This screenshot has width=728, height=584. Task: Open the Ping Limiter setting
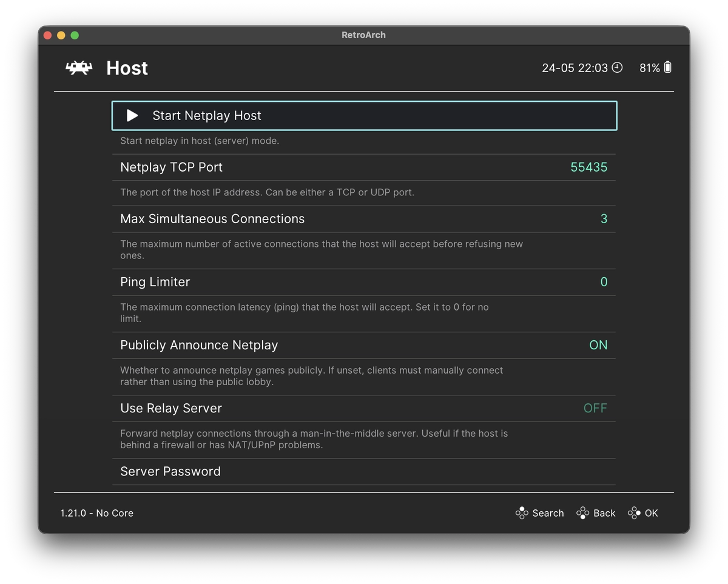(x=364, y=282)
